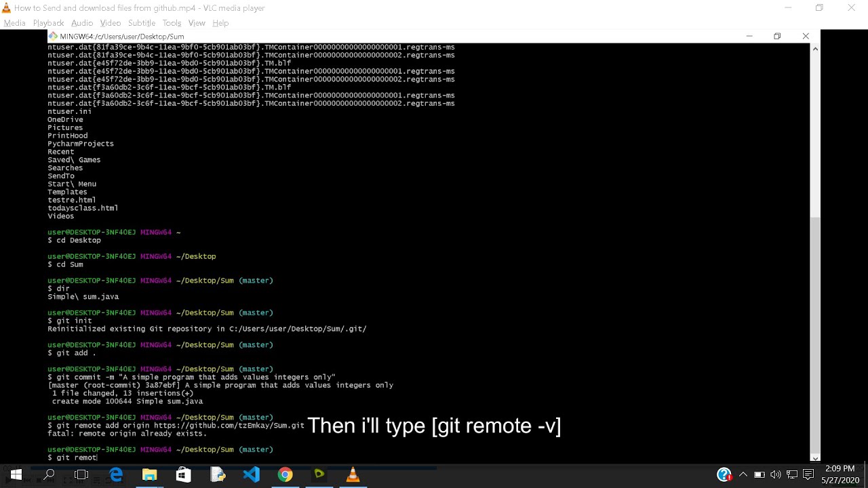868x488 pixels.
Task: Click the MINGW64 window's title bar icon
Action: click(x=53, y=36)
